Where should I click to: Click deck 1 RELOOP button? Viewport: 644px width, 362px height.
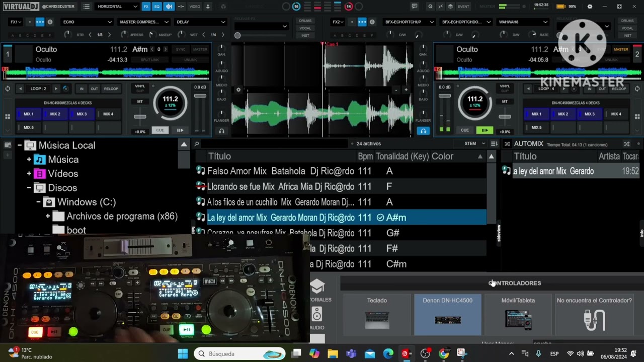tap(111, 88)
